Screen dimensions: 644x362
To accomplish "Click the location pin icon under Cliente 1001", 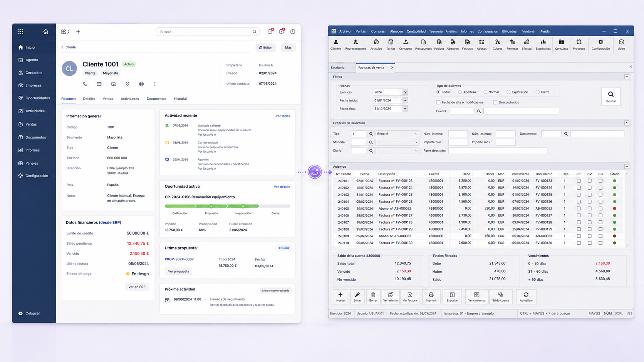I will 127,84.
